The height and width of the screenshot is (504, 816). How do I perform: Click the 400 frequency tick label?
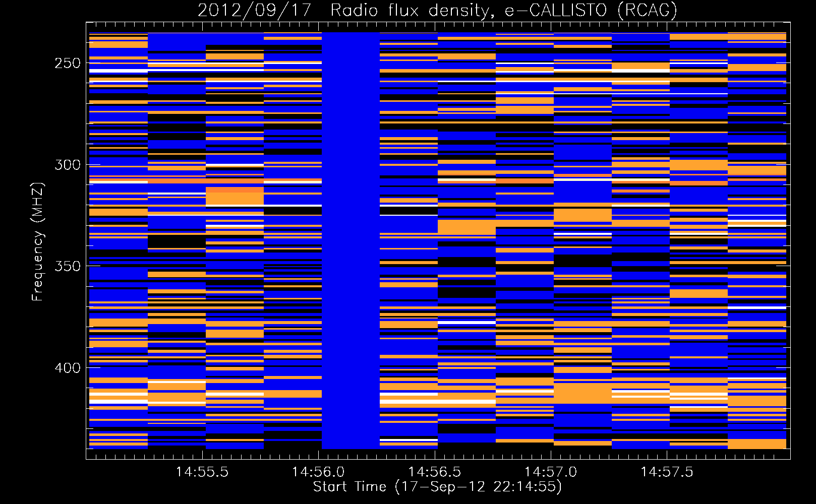coord(67,368)
